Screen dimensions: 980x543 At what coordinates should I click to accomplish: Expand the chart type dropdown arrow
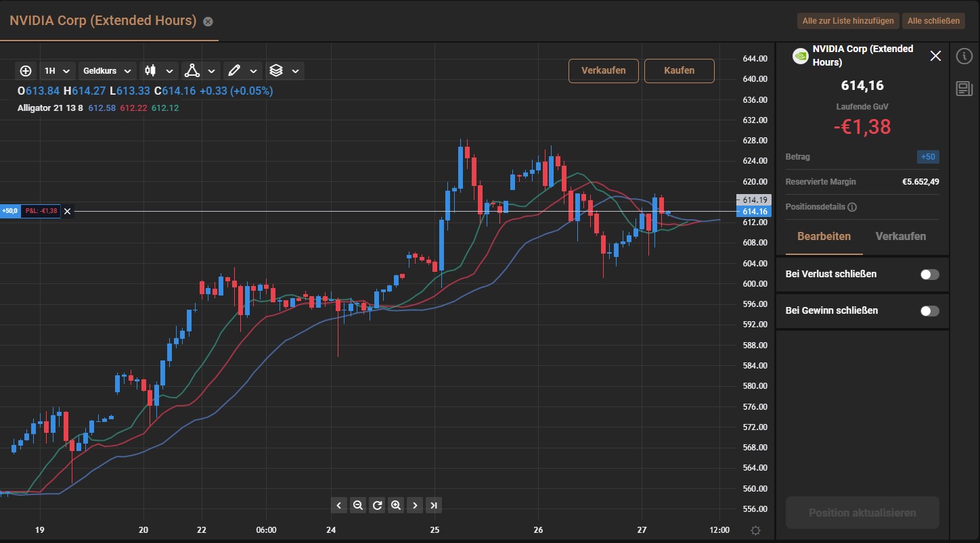tap(169, 70)
